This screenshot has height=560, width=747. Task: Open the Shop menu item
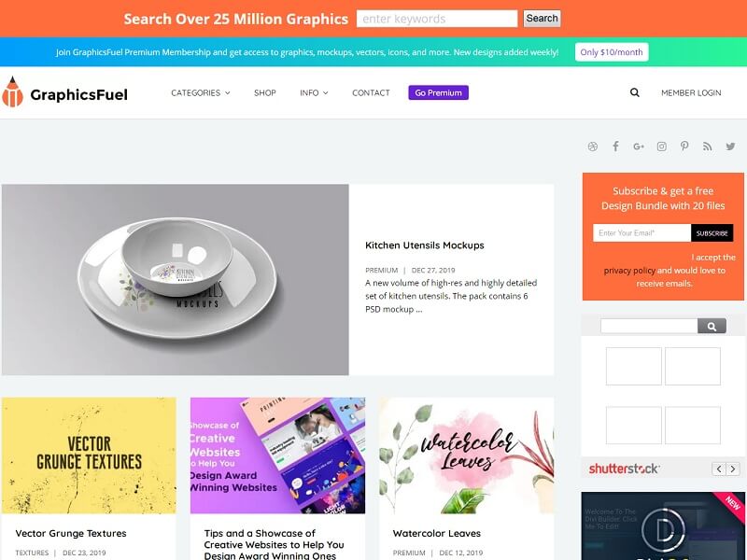pos(265,92)
